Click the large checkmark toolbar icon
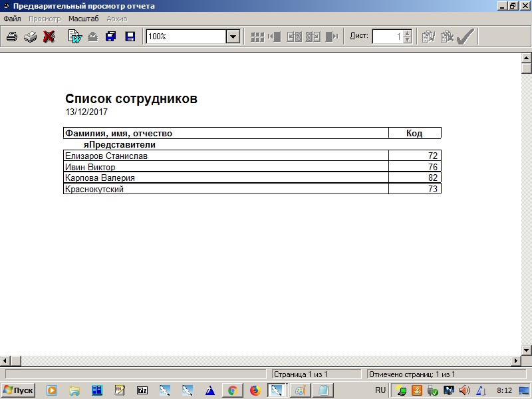The image size is (532, 399). pos(465,37)
